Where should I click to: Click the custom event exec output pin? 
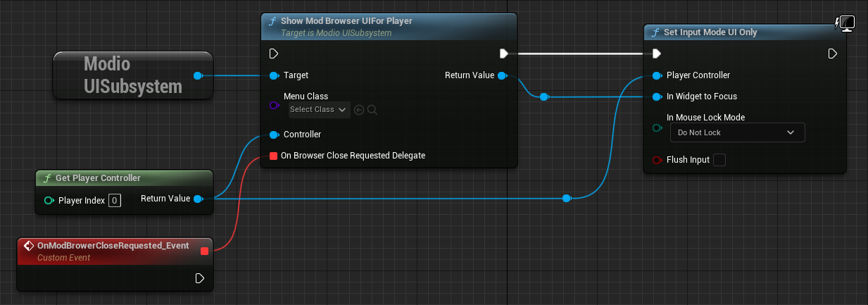click(200, 279)
